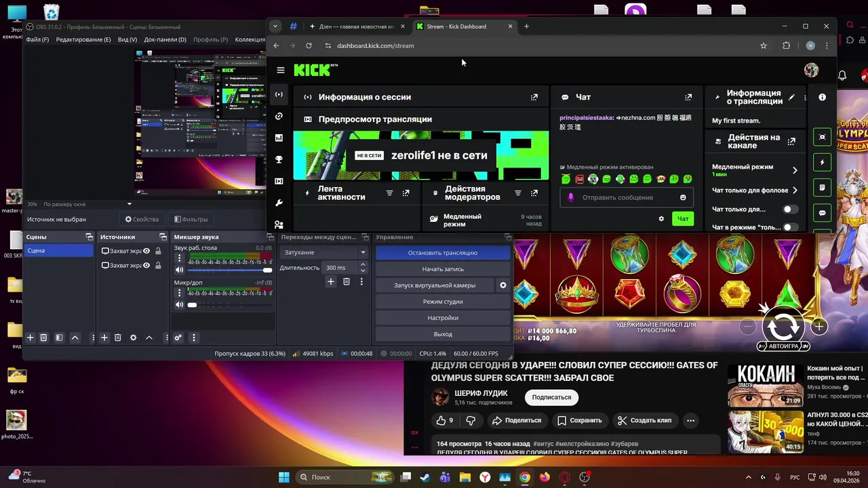
Task: Pop out the Действия на канале panel
Action: (791, 141)
